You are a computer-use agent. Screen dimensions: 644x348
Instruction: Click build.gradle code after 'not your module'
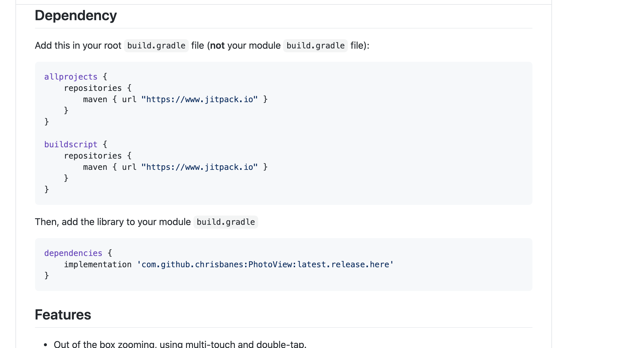315,46
